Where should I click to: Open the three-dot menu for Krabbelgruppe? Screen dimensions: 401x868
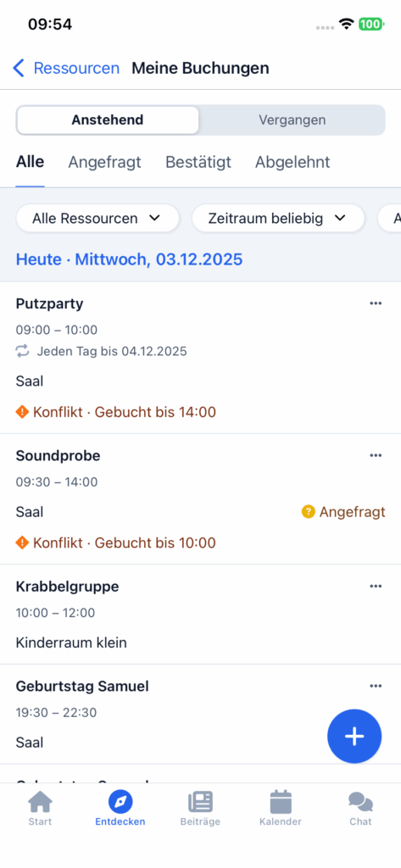376,587
